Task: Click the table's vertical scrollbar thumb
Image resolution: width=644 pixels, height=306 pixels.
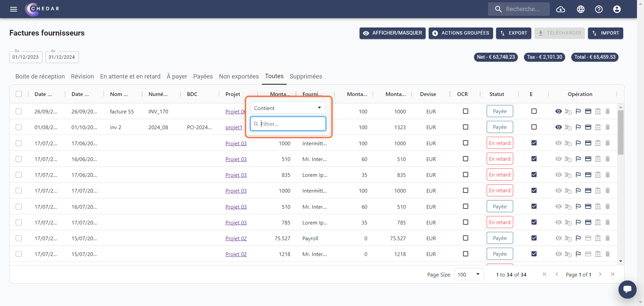Action: 621,133
